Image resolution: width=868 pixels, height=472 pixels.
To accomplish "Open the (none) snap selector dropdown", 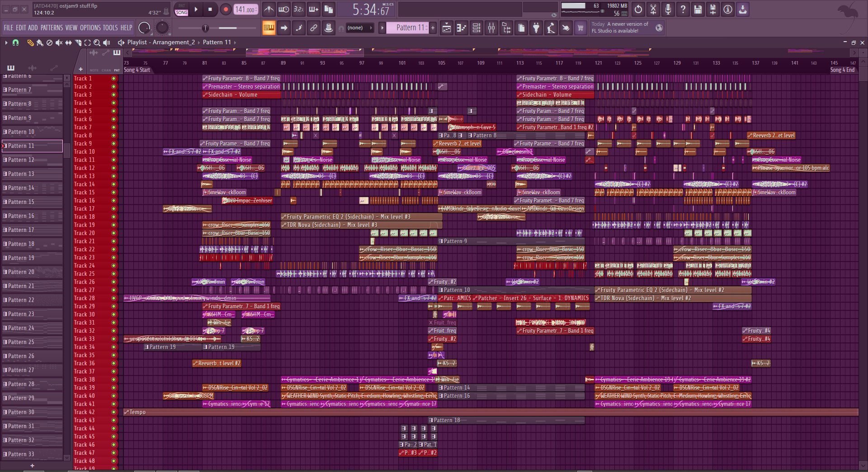I will [x=360, y=28].
